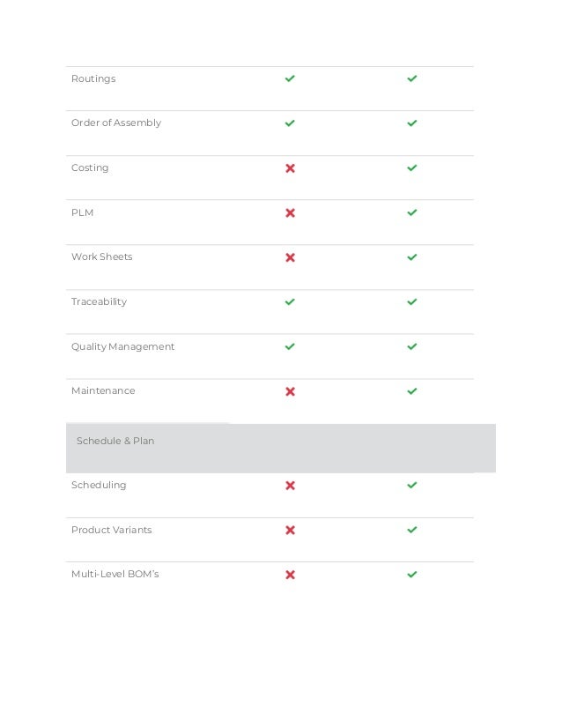Click the Multi-Level BOM's label
Screen dimensions: 562x728
(115, 574)
